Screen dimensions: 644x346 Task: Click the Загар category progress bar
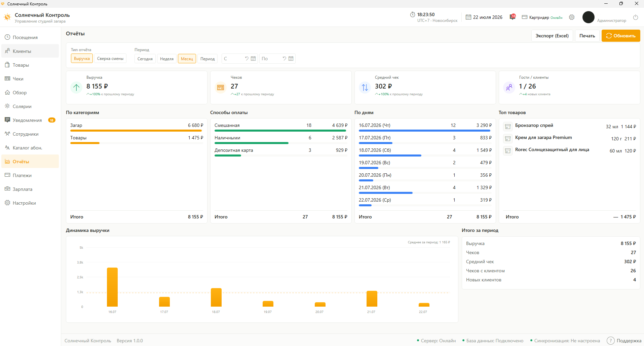click(x=137, y=131)
